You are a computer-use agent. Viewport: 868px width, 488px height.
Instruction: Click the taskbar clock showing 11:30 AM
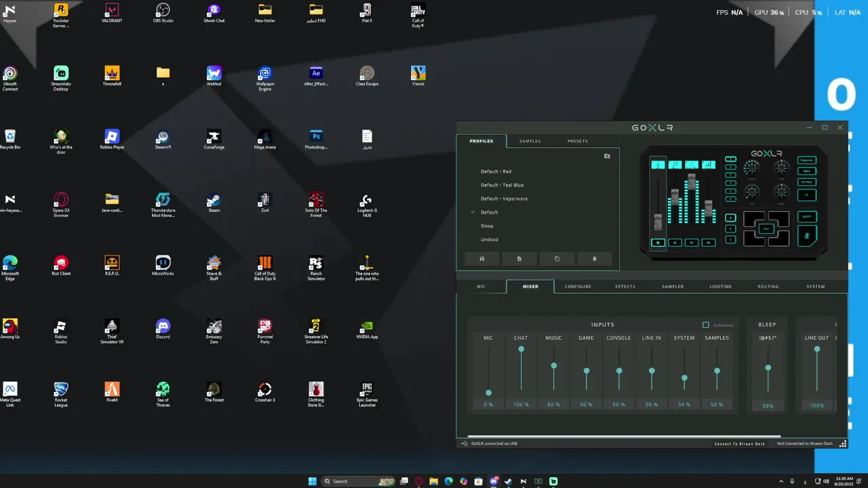click(x=844, y=481)
